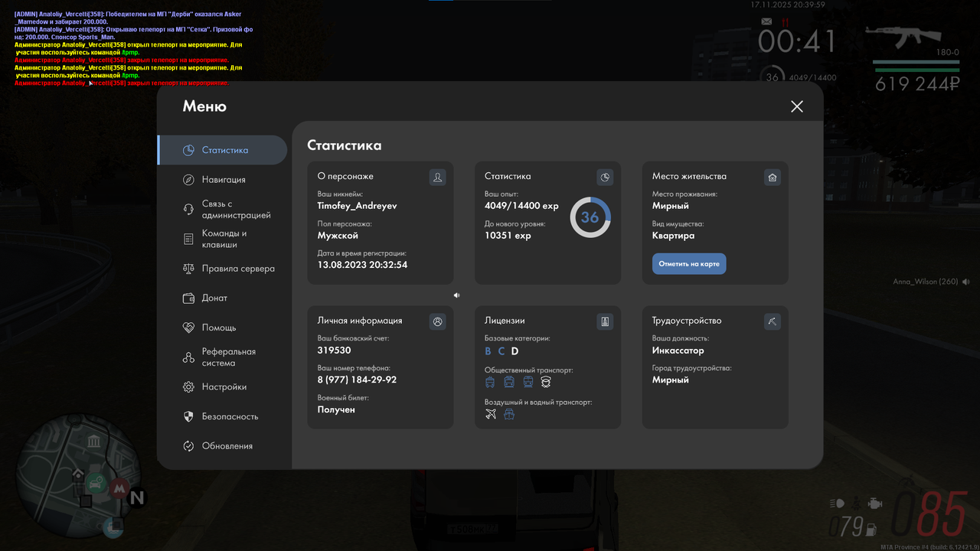Screen dimensions: 980x551
Task: Click the red metro M icon on minimap
Action: click(119, 488)
